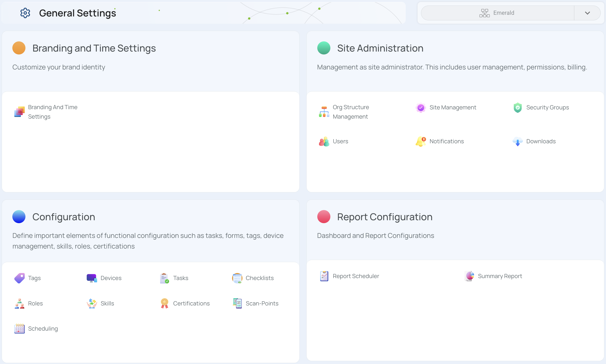The height and width of the screenshot is (364, 606).
Task: Click the orange Branding section circle
Action: pyautogui.click(x=19, y=48)
